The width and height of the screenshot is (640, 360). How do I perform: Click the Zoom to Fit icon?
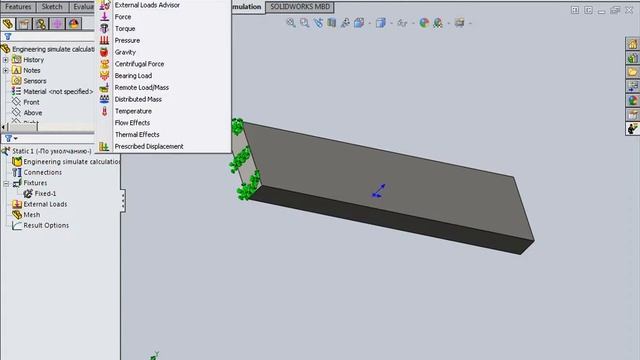coord(291,23)
